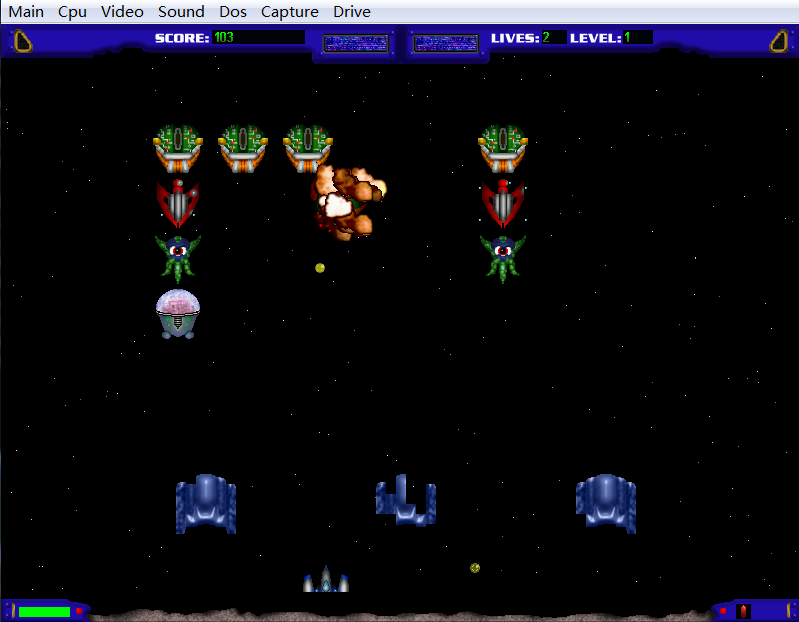Target the red winged alien in right column

503,203
